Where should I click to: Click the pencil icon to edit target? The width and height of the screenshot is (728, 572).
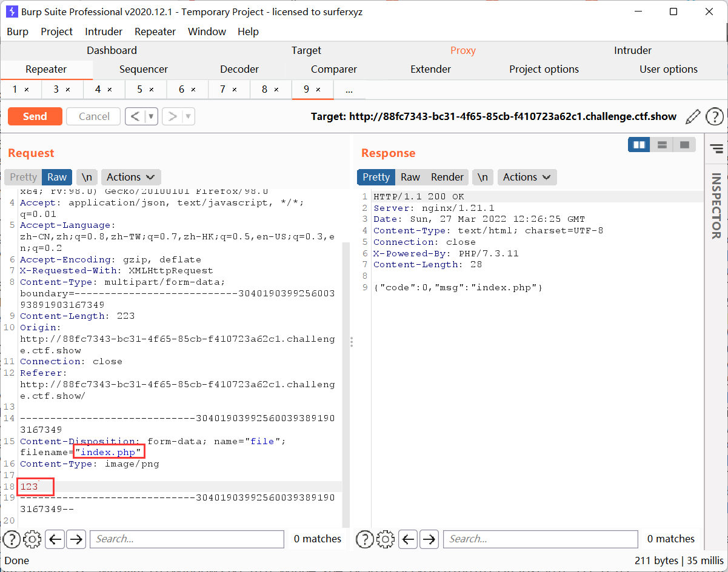(693, 116)
